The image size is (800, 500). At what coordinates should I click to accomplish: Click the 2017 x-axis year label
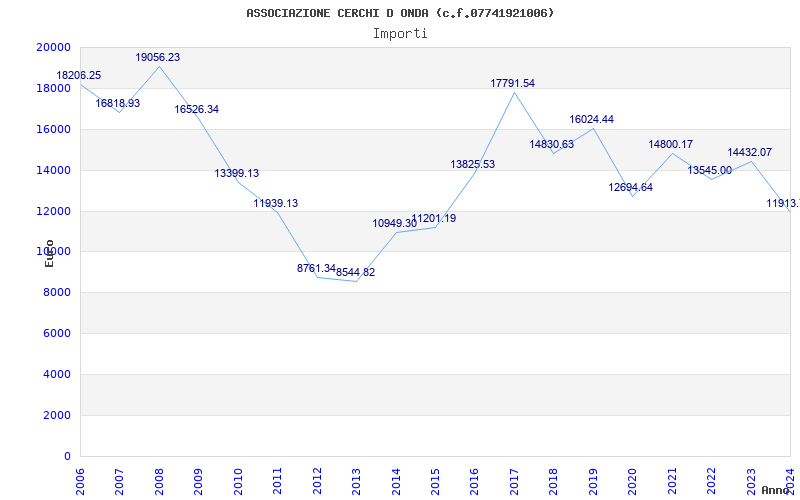coord(514,481)
